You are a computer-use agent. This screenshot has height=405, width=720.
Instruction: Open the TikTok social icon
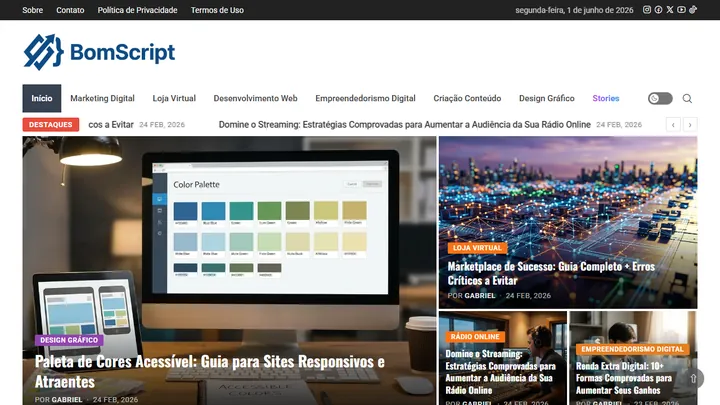pyautogui.click(x=693, y=10)
